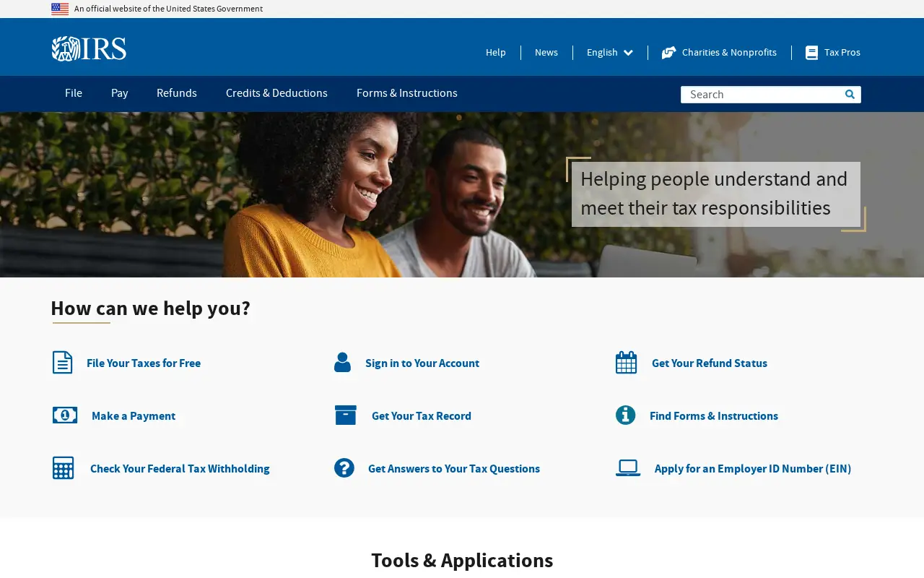Image resolution: width=924 pixels, height=578 pixels.
Task: Click the "How can we help you?" heading
Action: click(151, 309)
